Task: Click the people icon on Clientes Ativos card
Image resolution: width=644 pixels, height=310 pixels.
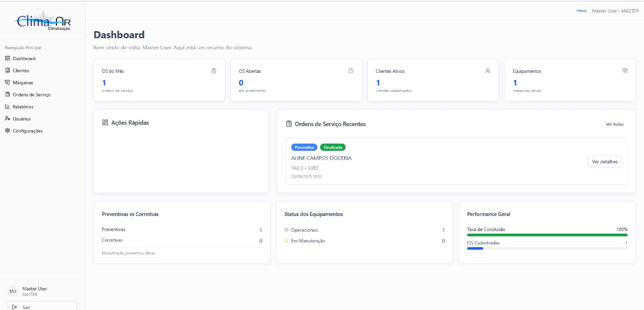Action: [x=488, y=71]
